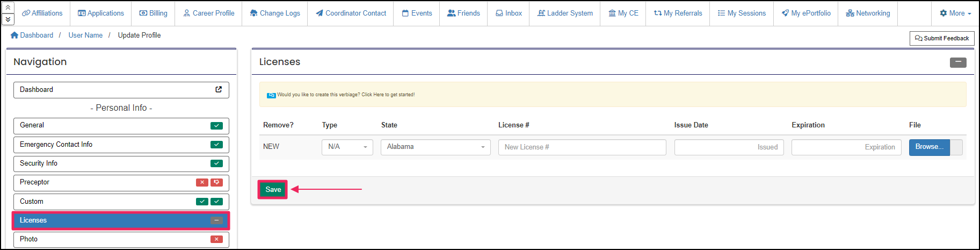Open Career Profile
The height and width of the screenshot is (250, 980).
pyautogui.click(x=208, y=13)
